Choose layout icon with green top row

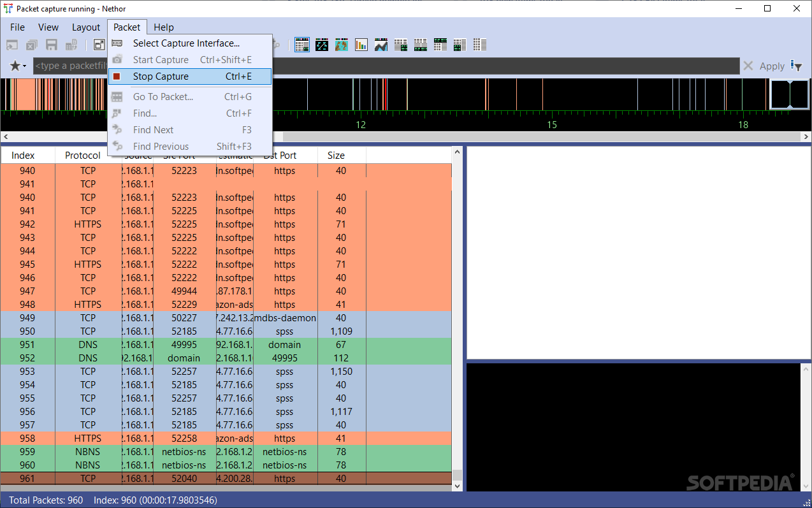440,45
